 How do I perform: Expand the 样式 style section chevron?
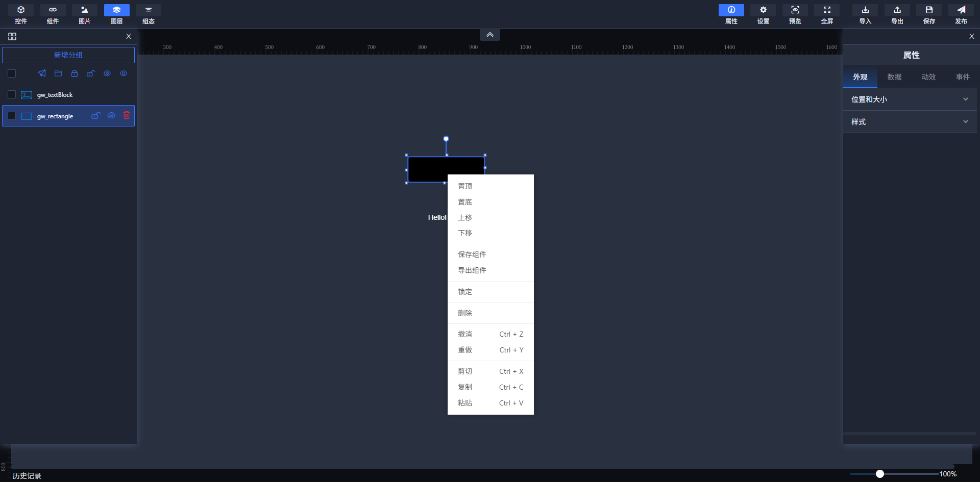click(x=966, y=122)
